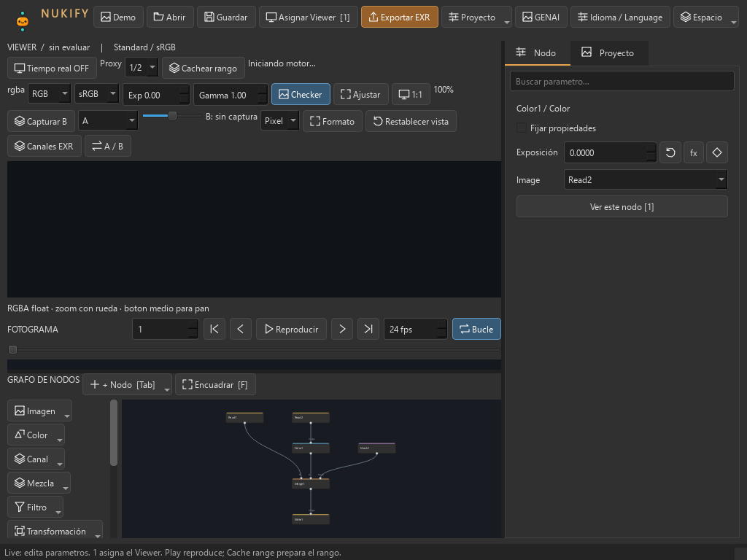Toggle Bucle loop playback

pos(476,329)
